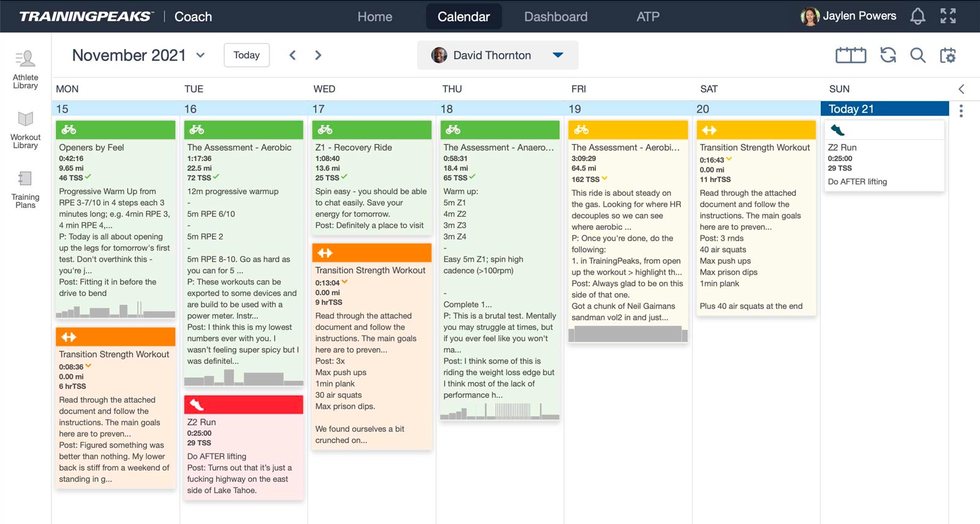The width and height of the screenshot is (980, 524).
Task: Open the ATP tab
Action: pos(647,17)
